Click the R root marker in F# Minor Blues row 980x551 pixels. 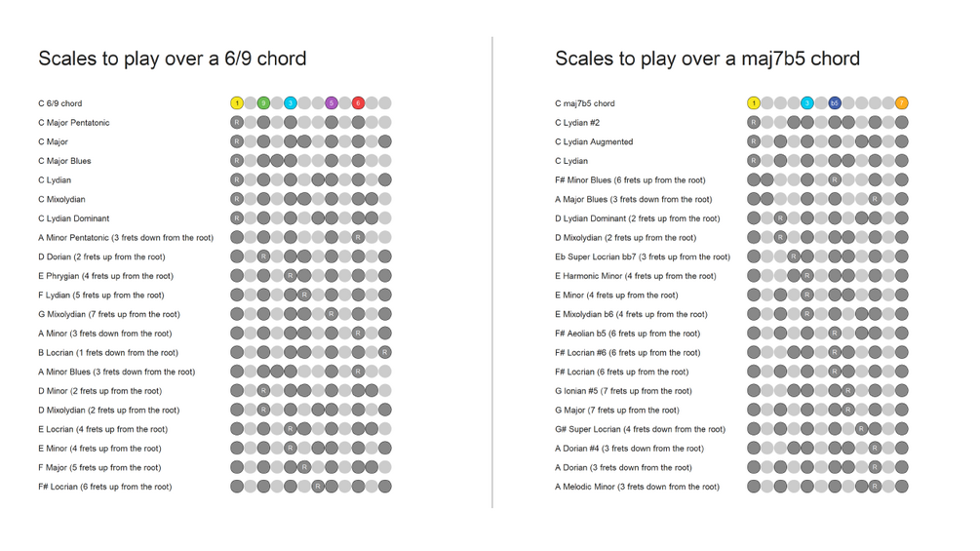coord(835,179)
